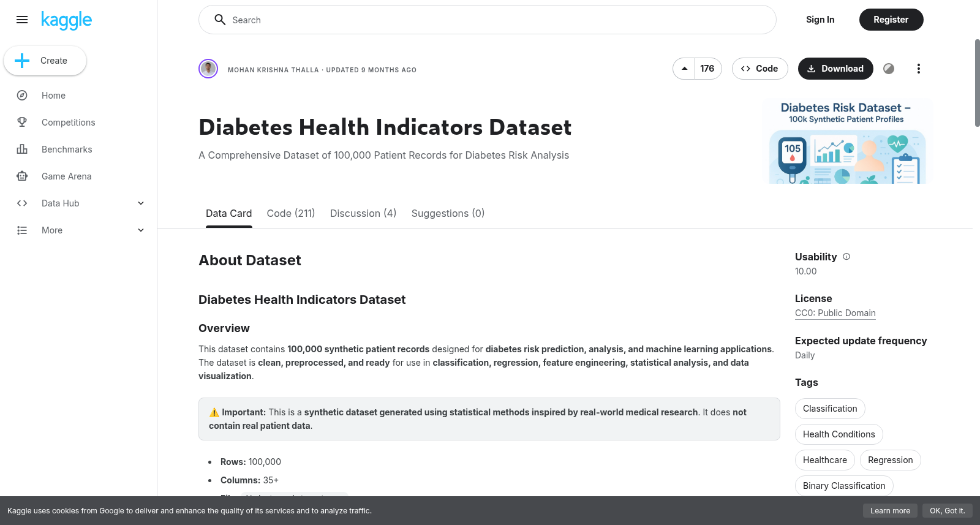Click into the Search field
The width and height of the screenshot is (980, 525).
pyautogui.click(x=488, y=20)
